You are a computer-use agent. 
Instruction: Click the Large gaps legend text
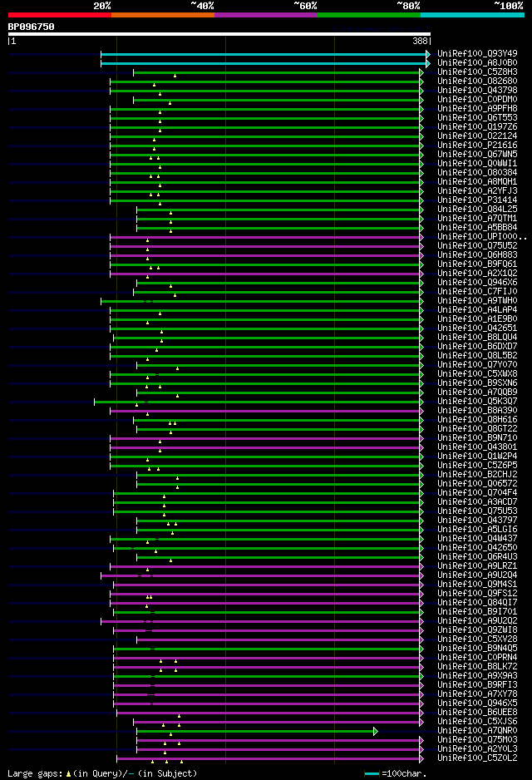click(x=102, y=773)
